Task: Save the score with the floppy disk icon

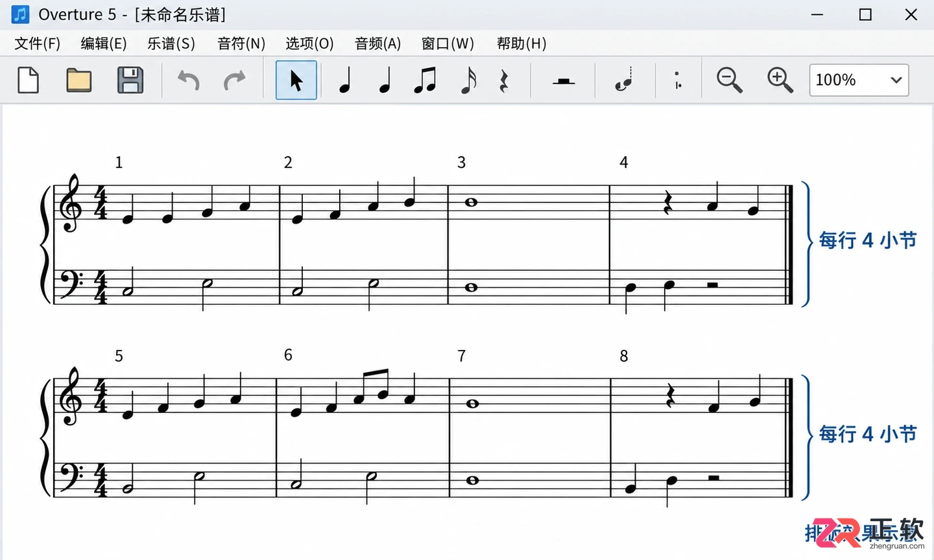Action: [130, 80]
